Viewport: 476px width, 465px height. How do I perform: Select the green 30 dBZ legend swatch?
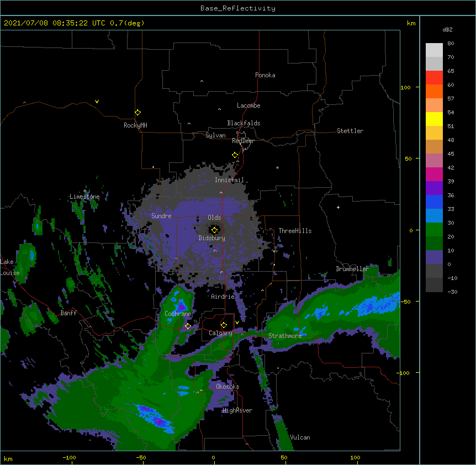tap(434, 229)
